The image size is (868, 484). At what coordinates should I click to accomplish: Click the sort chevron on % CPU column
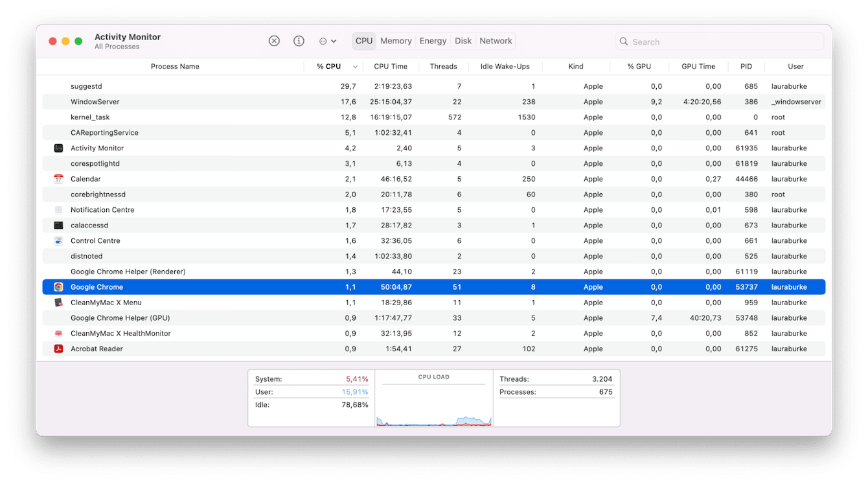[x=355, y=66]
